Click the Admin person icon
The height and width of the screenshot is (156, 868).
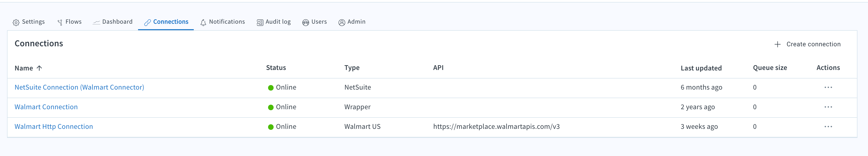(342, 22)
